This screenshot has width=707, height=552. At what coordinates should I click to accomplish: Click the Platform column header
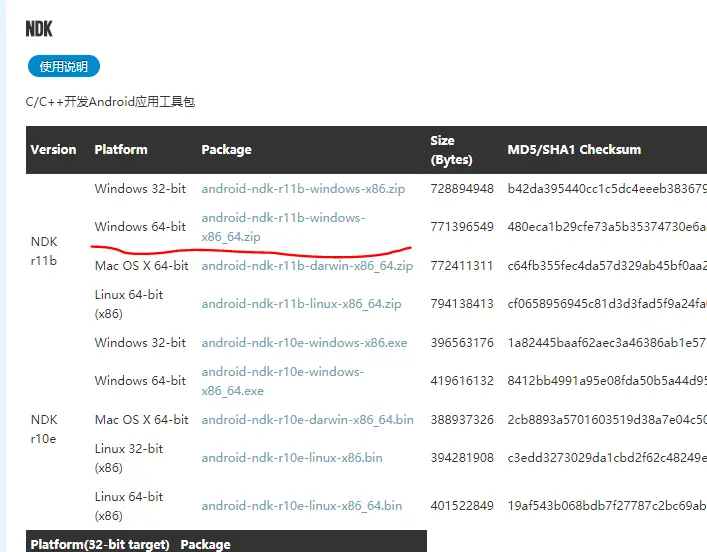[121, 150]
